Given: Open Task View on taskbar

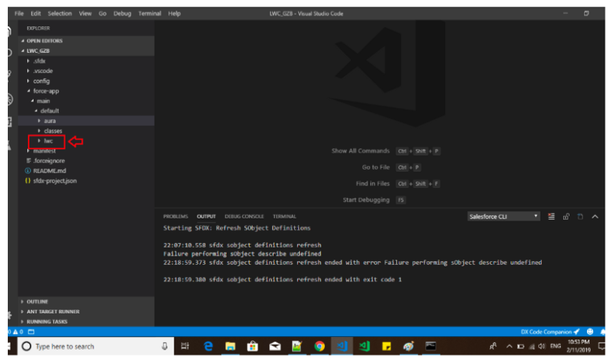Looking at the screenshot, I should tap(185, 346).
